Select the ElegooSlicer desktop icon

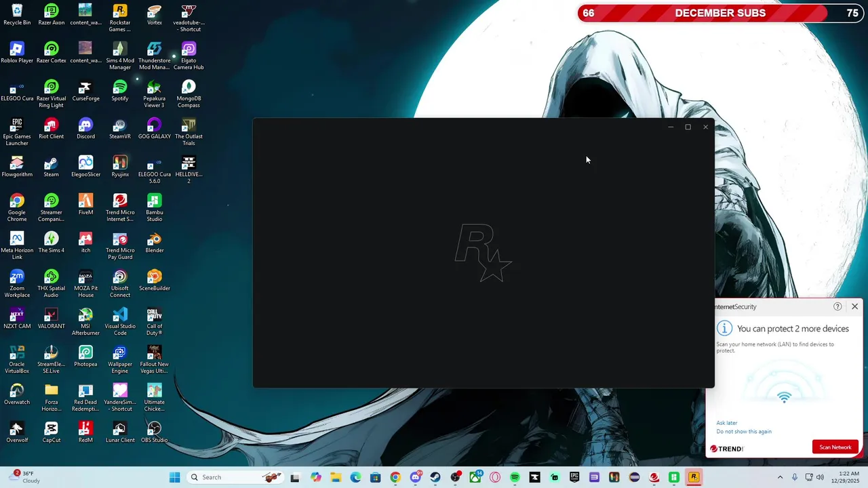(85, 166)
